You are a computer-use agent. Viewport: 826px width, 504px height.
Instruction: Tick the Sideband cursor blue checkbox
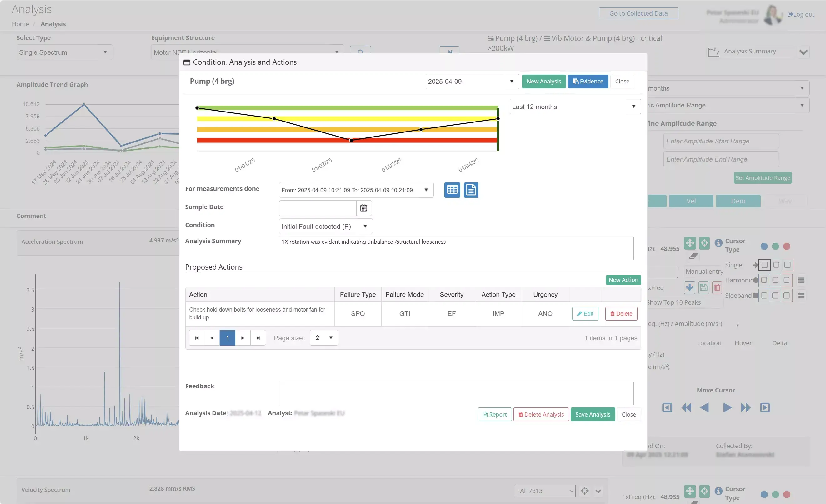coord(763,296)
